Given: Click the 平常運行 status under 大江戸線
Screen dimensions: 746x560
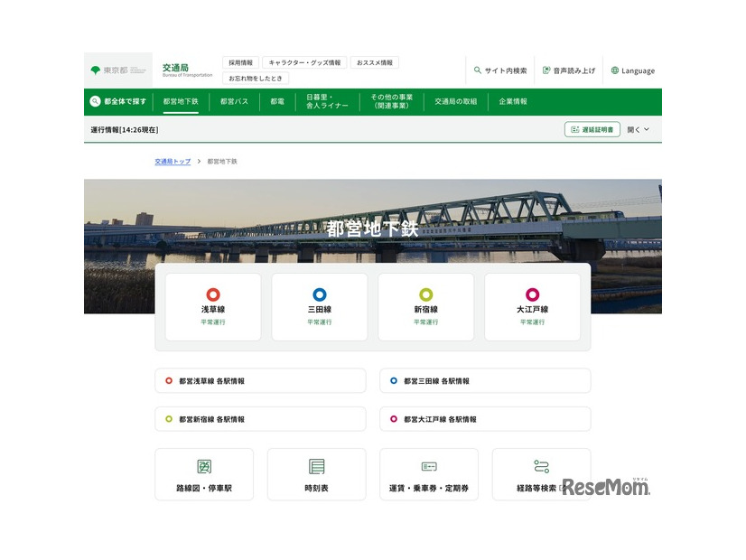Looking at the screenshot, I should click(532, 322).
